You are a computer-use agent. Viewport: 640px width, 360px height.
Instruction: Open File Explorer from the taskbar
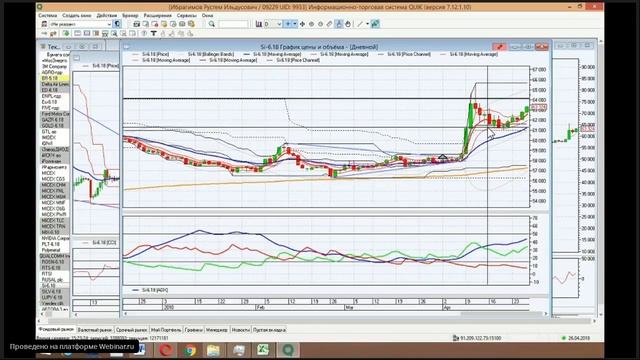coord(213,350)
